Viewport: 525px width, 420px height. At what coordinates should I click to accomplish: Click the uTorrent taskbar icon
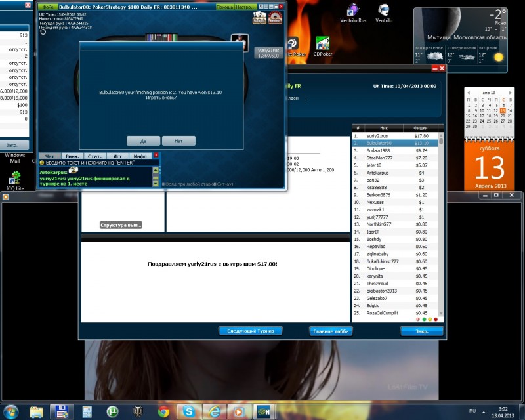[112, 411]
